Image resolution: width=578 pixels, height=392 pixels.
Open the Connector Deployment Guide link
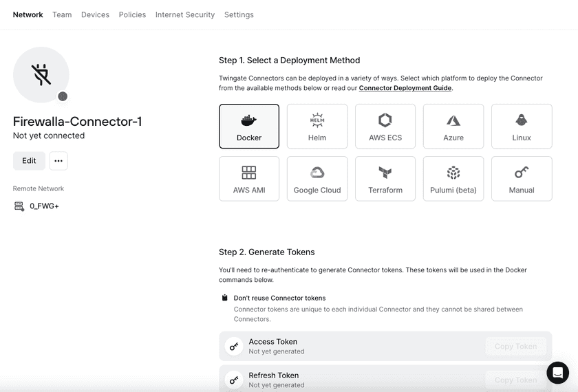tap(405, 88)
